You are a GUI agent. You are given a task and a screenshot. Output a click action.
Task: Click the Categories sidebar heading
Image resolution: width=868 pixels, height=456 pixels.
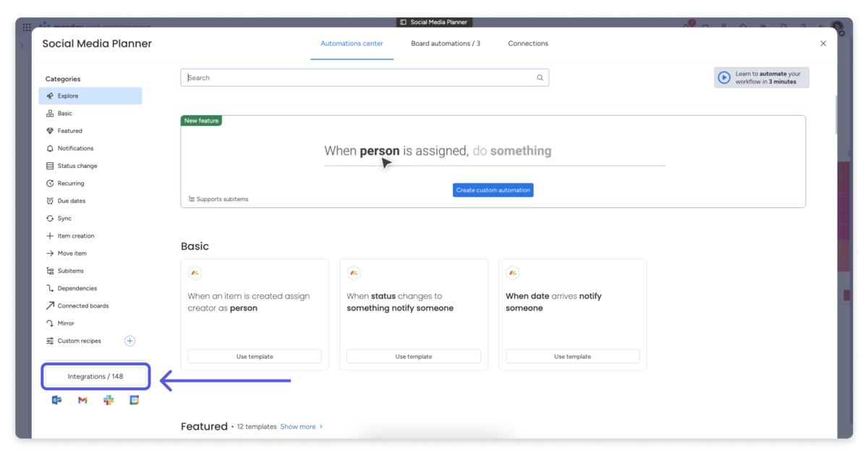pyautogui.click(x=63, y=79)
